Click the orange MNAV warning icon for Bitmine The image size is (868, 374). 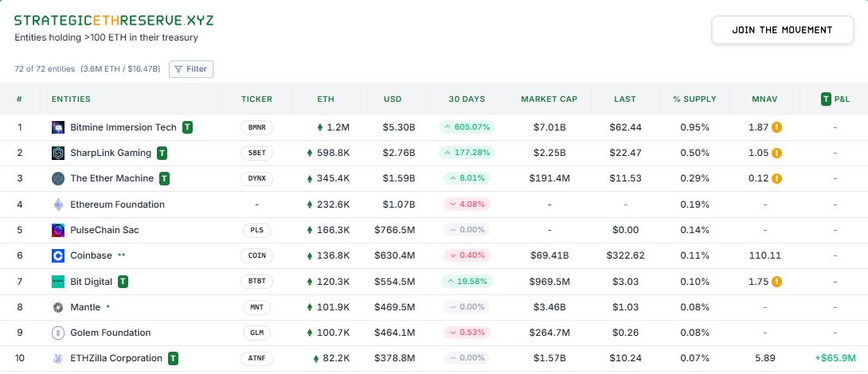776,127
